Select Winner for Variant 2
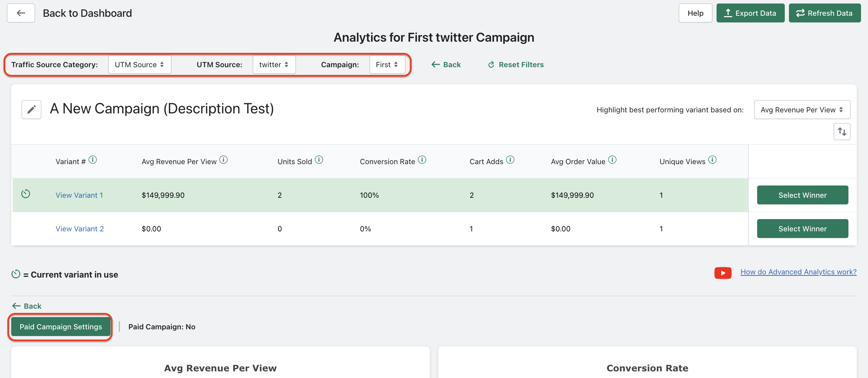 pyautogui.click(x=802, y=229)
